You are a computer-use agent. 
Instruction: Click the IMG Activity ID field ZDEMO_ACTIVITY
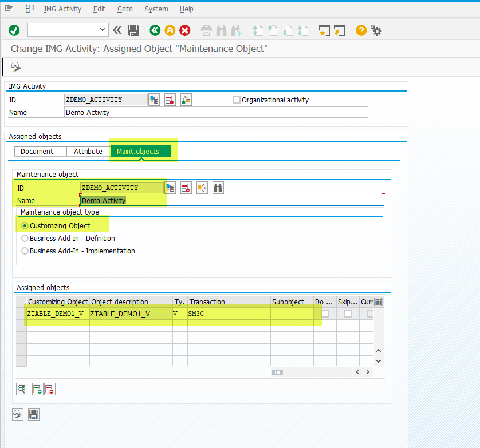tap(106, 100)
